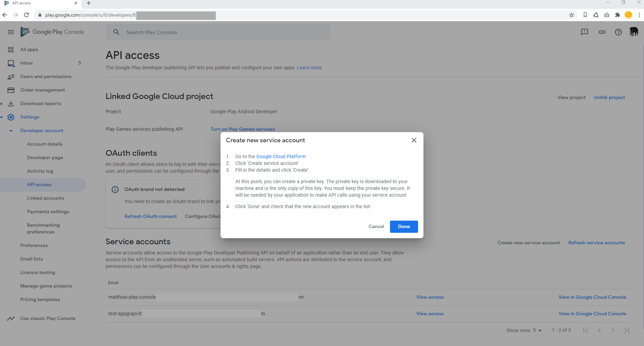Collapse the Developer account section
The image size is (644, 346).
(11, 131)
